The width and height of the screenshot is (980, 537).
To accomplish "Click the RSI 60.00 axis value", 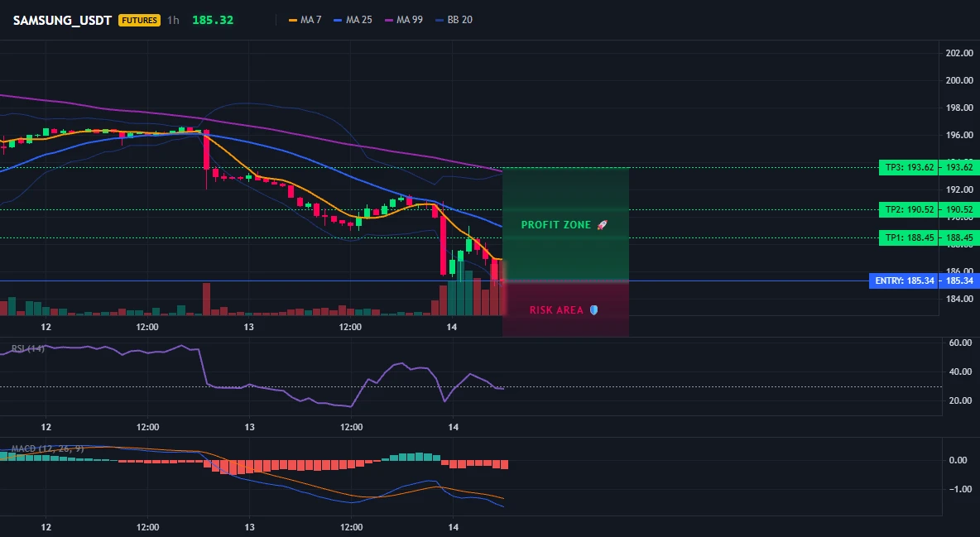I will (x=960, y=343).
